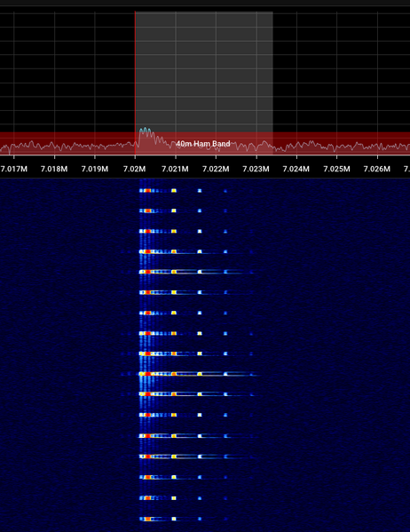Click the 7.018M frequency label
The width and height of the screenshot is (410, 532).
point(54,169)
